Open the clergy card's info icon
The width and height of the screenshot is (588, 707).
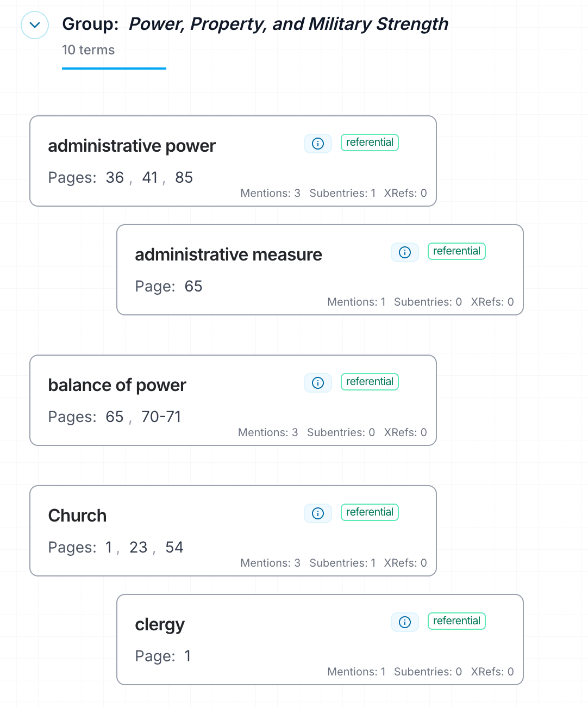click(404, 622)
